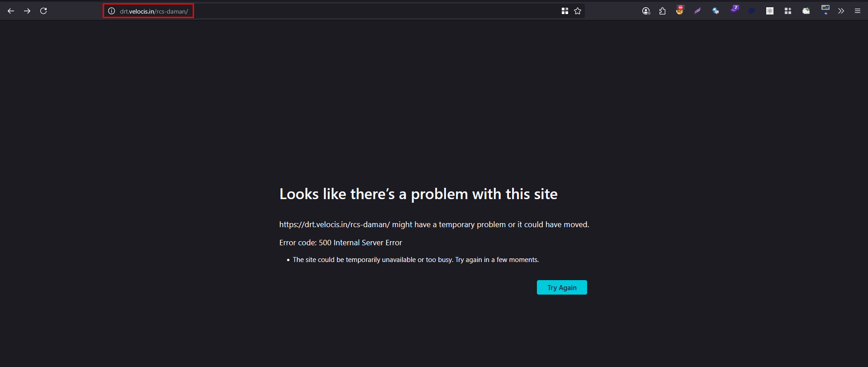Click the 'might have a temporary problem' message line
868x367 pixels.
point(434,224)
